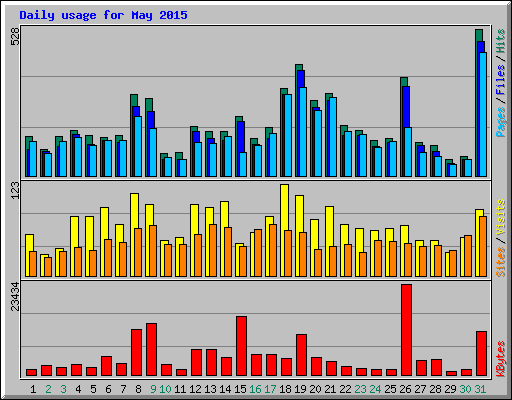The height and width of the screenshot is (400, 512).
Task: Click day label 6
Action: pos(108,389)
